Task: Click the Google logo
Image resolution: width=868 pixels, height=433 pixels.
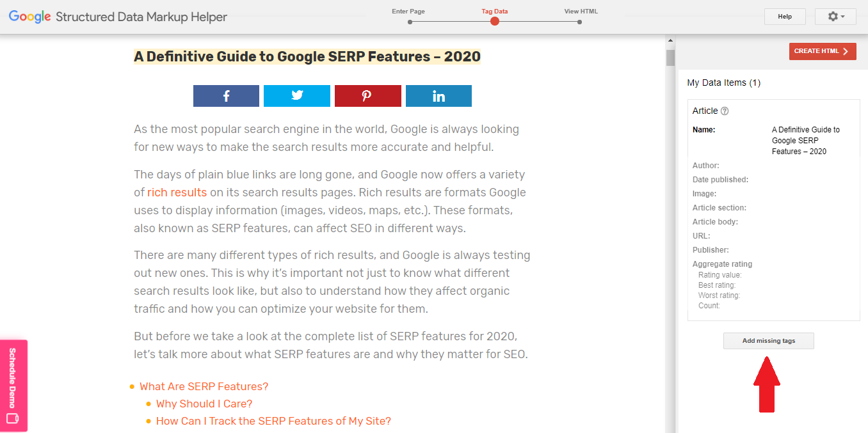Action: pyautogui.click(x=29, y=17)
